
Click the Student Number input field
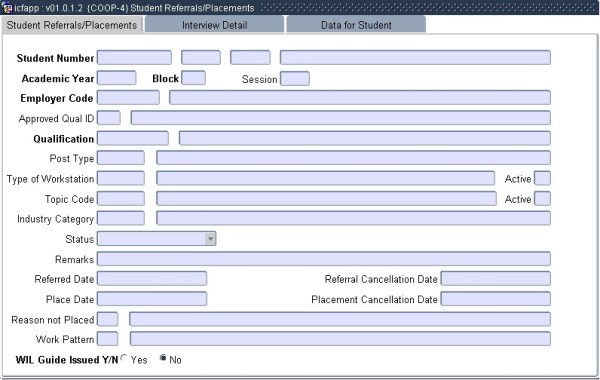click(x=134, y=58)
